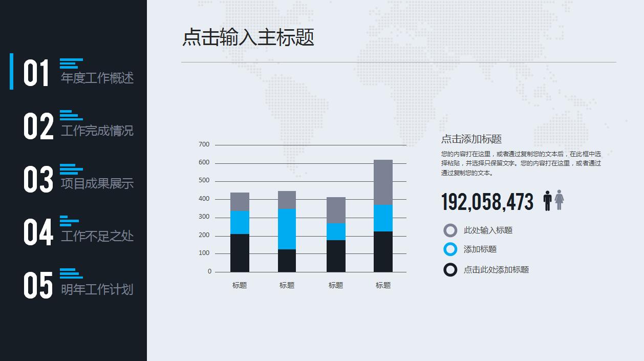Select the black male figure pictogram
Image resolution: width=644 pixels, height=361 pixels.
point(548,201)
